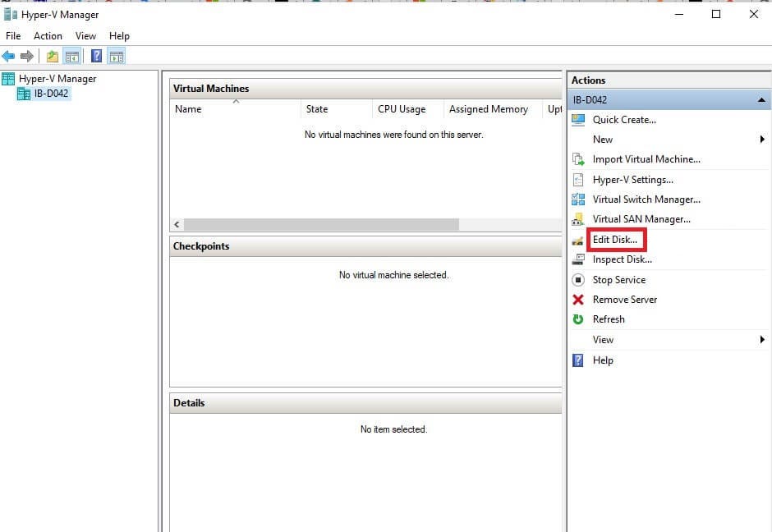Click the Virtual Switch Manager icon
Viewport: 772px width, 532px height.
(x=580, y=199)
